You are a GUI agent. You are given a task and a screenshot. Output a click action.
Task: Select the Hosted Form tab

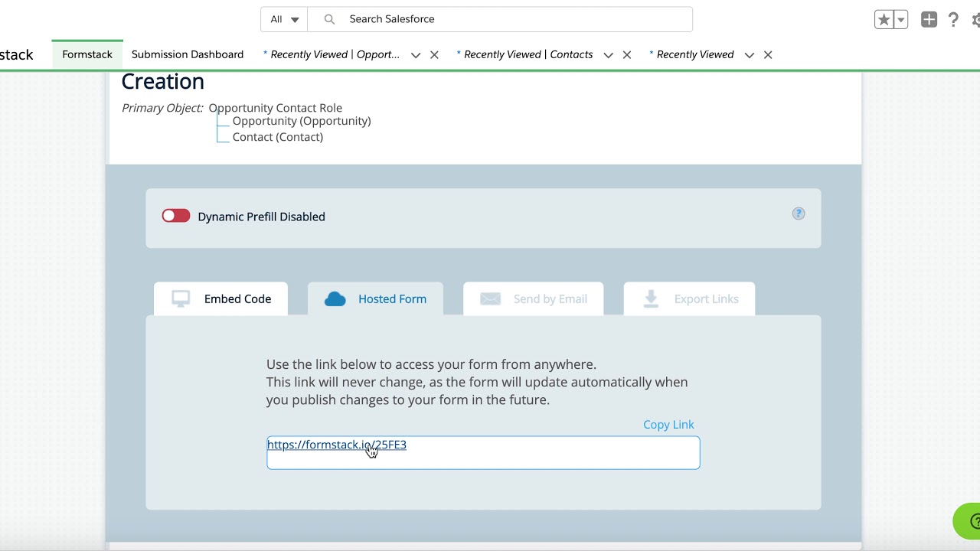point(375,298)
